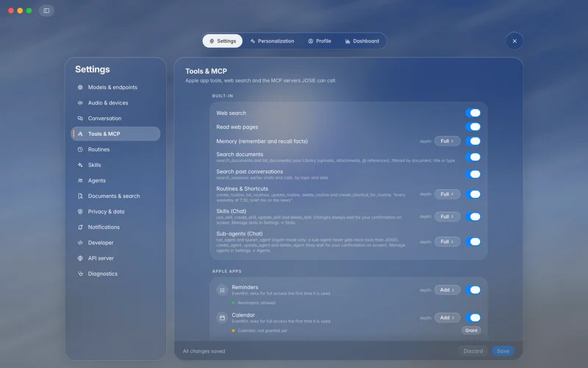Turn off Read web pages toggle
The image size is (588, 368).
473,127
